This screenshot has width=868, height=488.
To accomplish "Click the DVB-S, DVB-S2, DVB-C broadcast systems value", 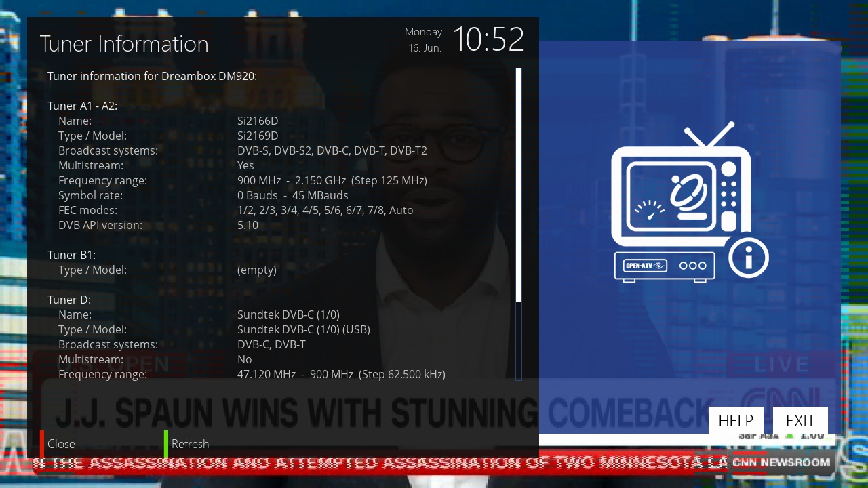I will coord(332,150).
